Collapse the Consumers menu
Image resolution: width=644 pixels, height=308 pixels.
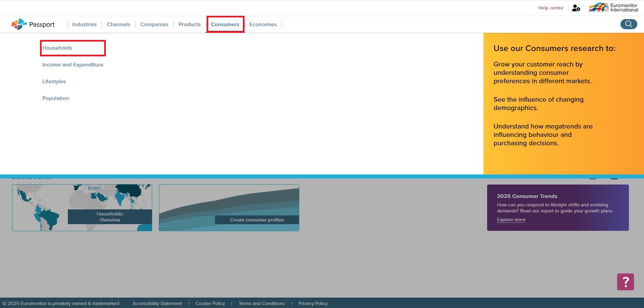225,24
